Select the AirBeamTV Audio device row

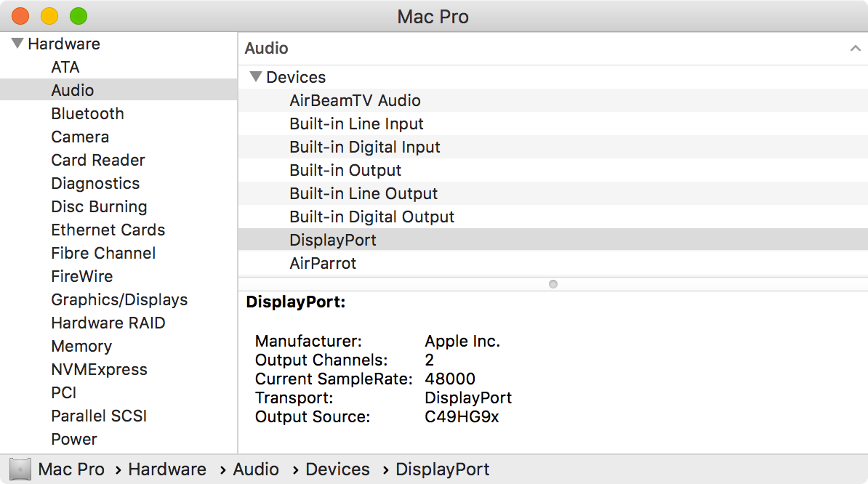pos(553,100)
